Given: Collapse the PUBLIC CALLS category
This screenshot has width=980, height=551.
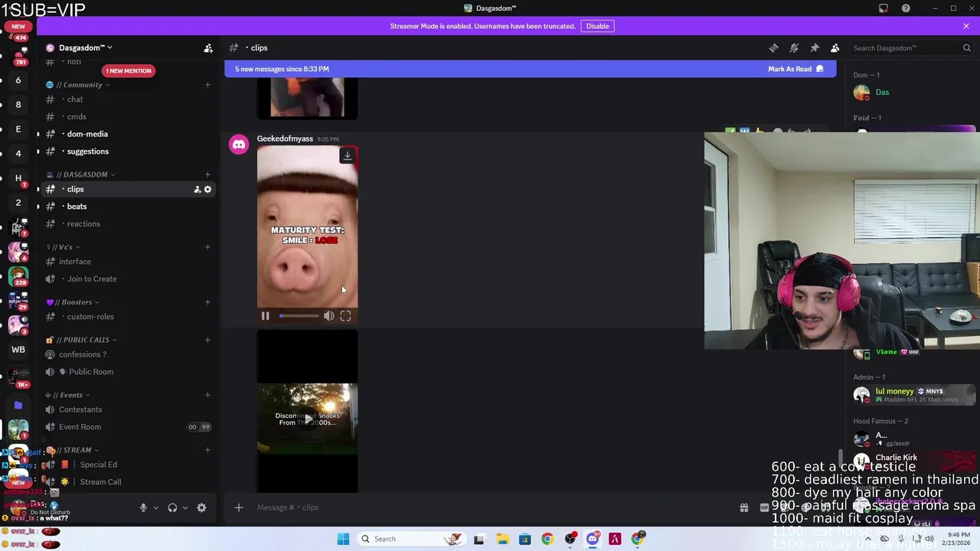Looking at the screenshot, I should pyautogui.click(x=82, y=340).
